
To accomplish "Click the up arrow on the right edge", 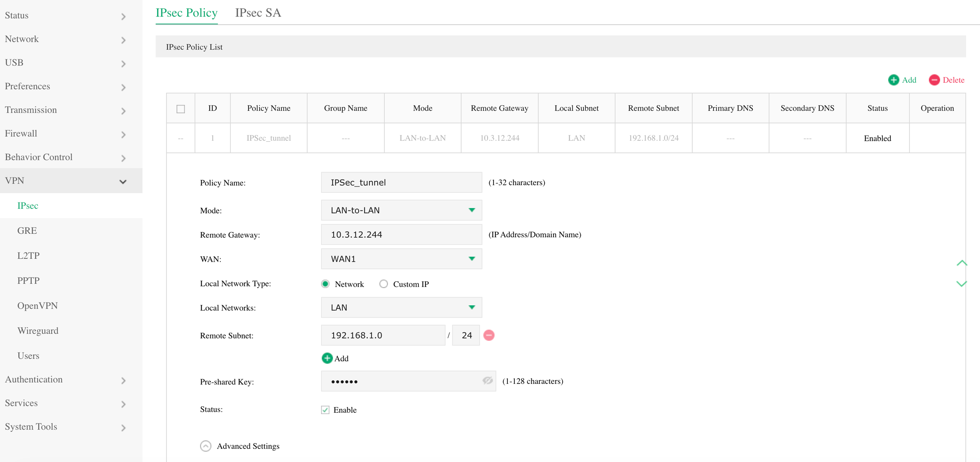I will click(x=961, y=263).
